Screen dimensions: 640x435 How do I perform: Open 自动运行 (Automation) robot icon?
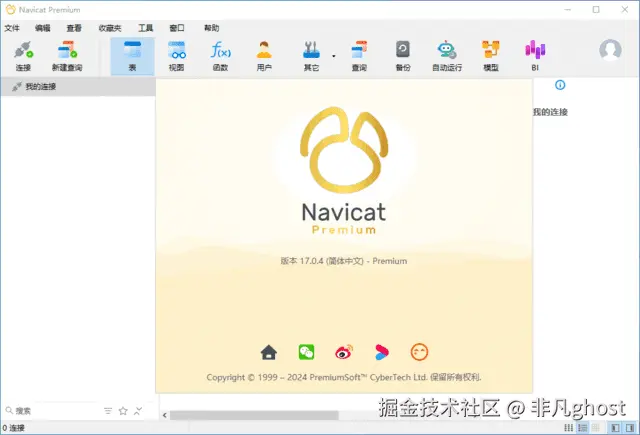447,56
